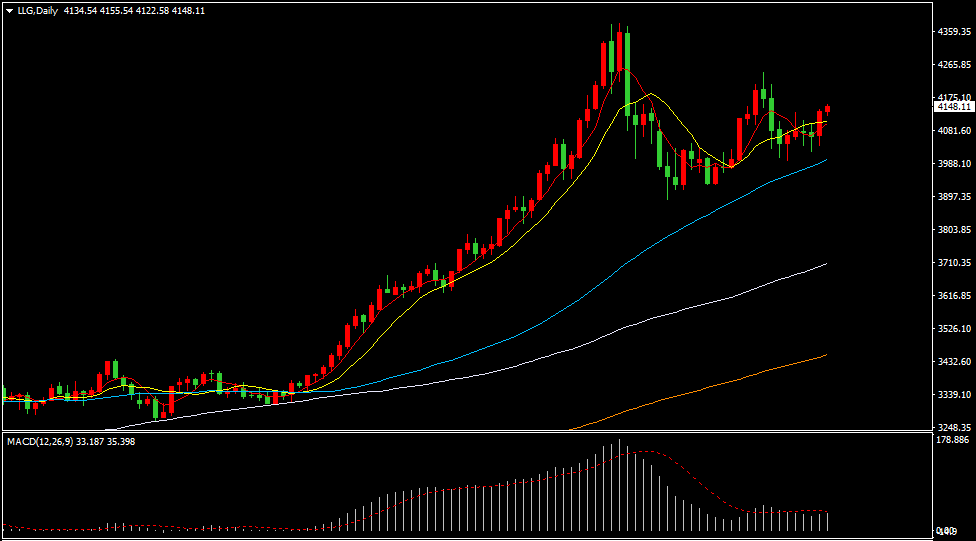Open the chart menu triangle beside LLG,Daily
The image size is (976, 541).
coord(9,11)
